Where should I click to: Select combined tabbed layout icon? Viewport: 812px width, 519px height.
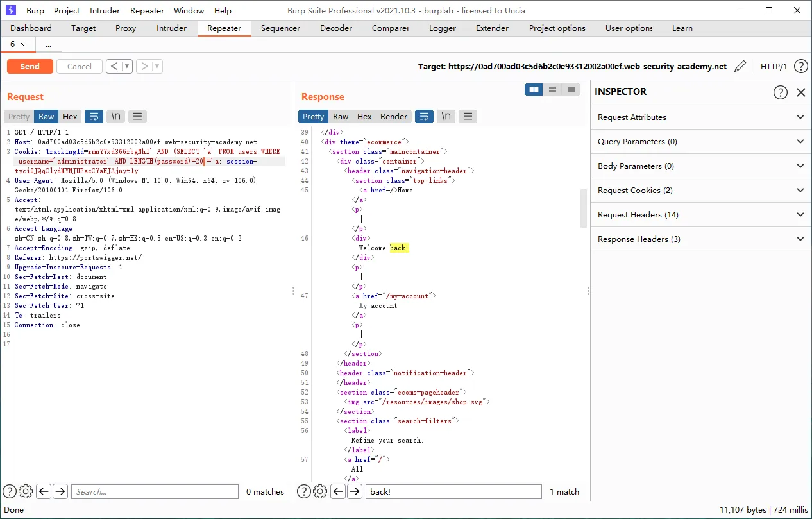(x=571, y=90)
